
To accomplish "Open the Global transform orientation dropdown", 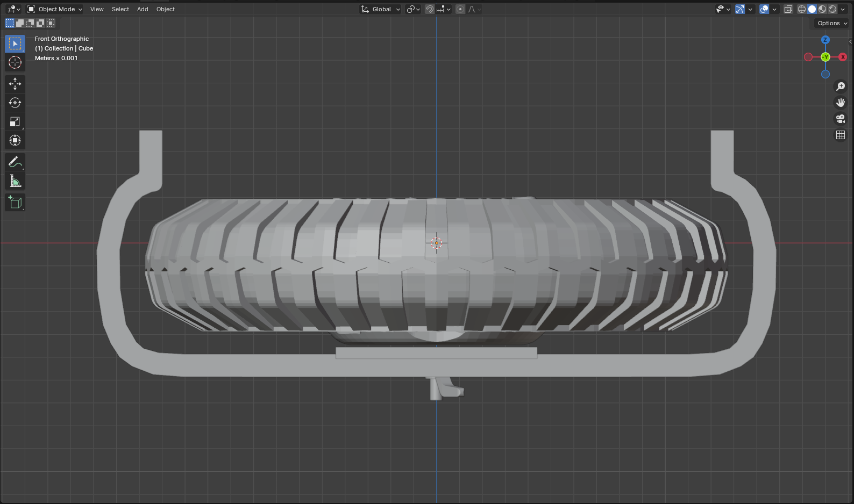I will click(x=381, y=9).
